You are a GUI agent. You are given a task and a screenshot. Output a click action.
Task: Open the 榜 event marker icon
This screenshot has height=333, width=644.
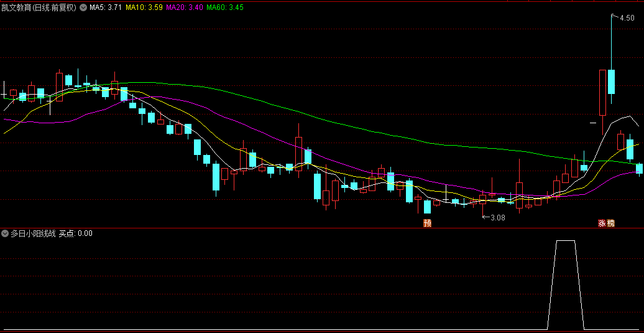click(610, 223)
